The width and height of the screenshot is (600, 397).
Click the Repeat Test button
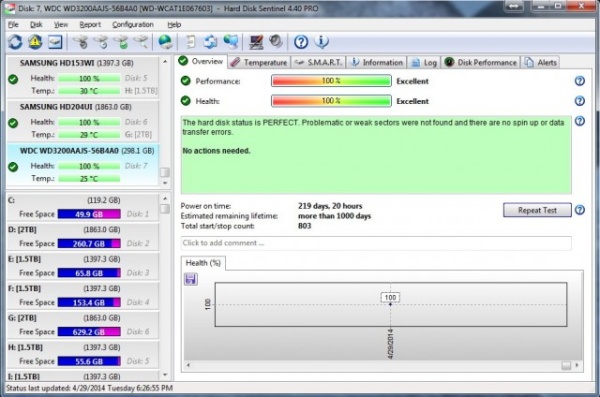pos(537,210)
